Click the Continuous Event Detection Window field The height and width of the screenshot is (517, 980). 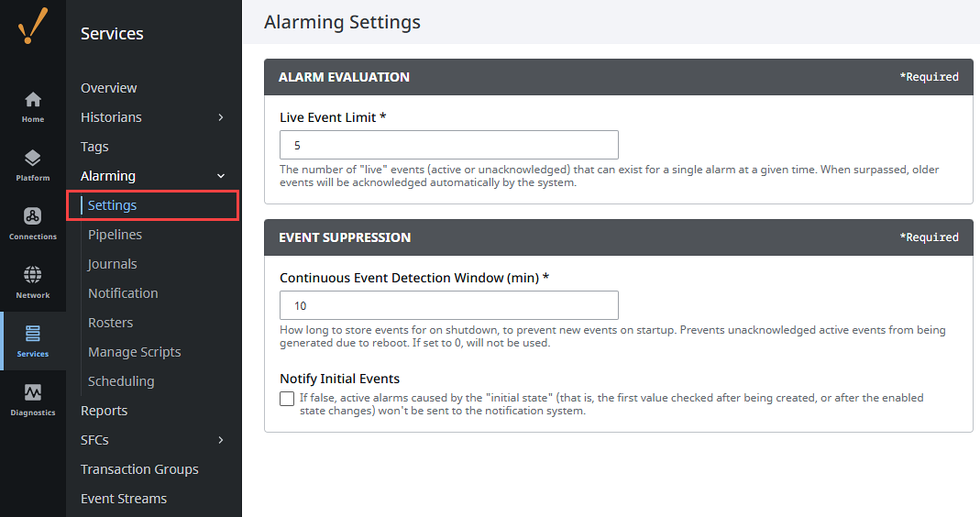[x=448, y=305]
